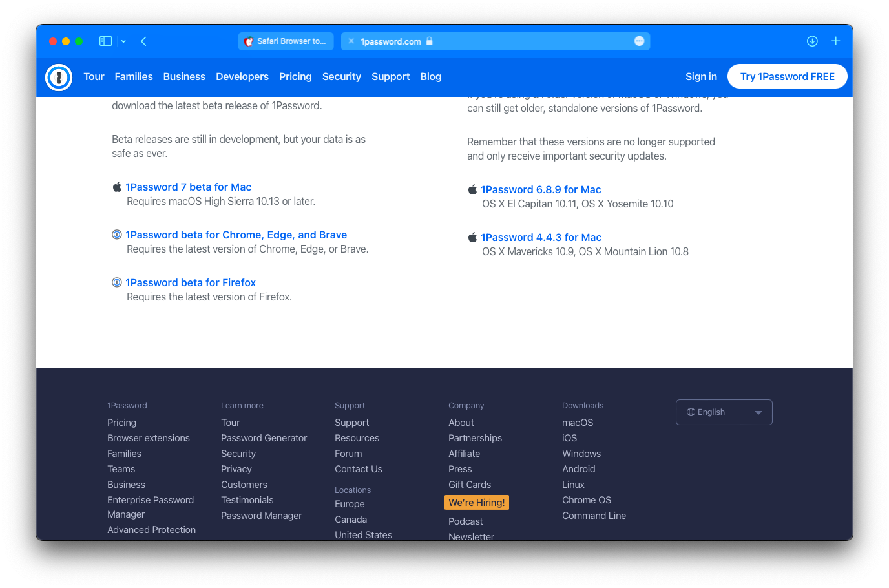Open Teams footer link
Image resolution: width=889 pixels, height=588 pixels.
coord(121,469)
